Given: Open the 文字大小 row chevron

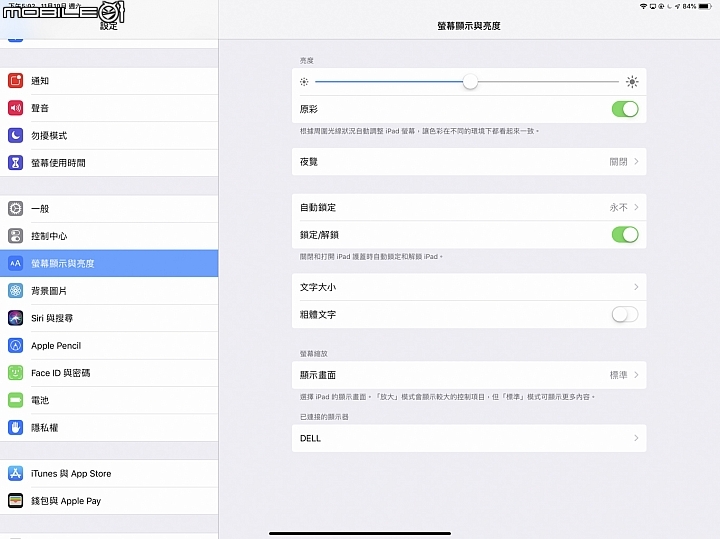Looking at the screenshot, I should click(x=636, y=287).
